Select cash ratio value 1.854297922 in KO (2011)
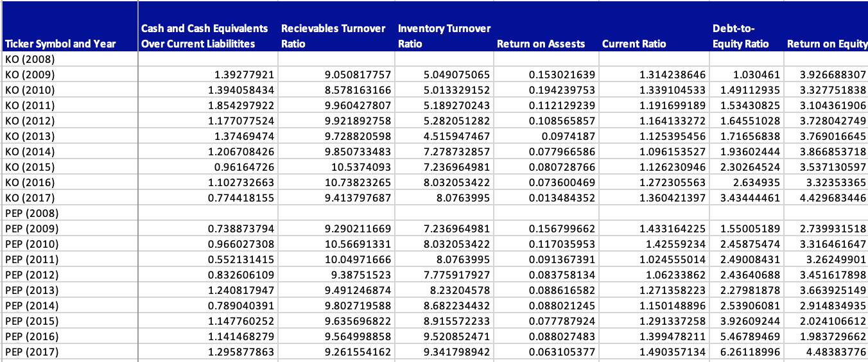The height and width of the screenshot is (362, 868). pyautogui.click(x=208, y=105)
